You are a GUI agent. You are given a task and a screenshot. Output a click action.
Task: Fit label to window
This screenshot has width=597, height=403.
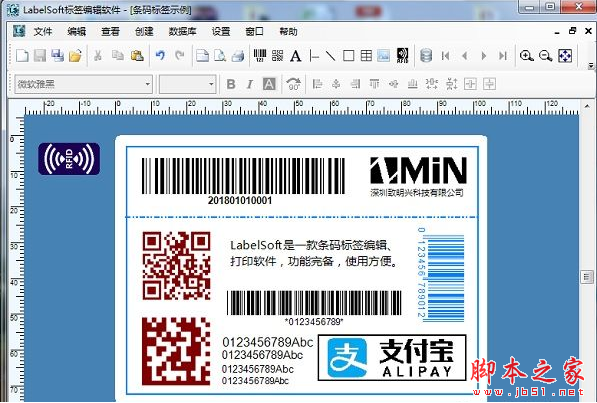coord(565,56)
